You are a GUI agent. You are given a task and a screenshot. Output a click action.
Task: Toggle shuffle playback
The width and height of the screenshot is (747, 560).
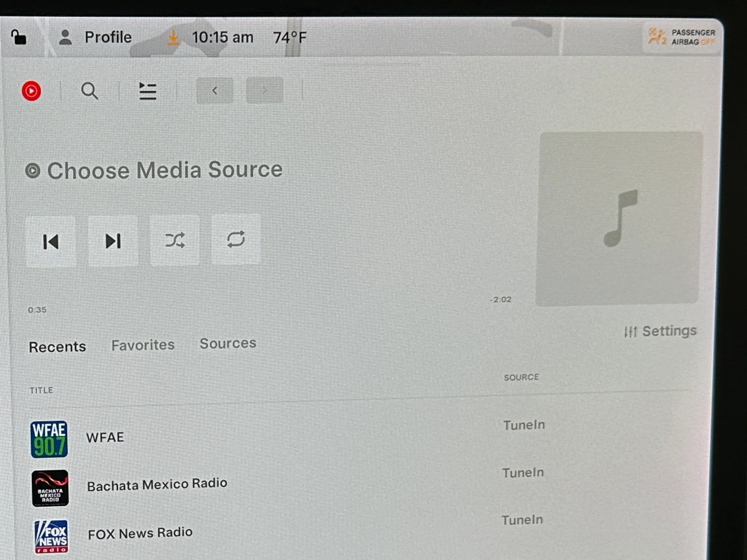175,240
